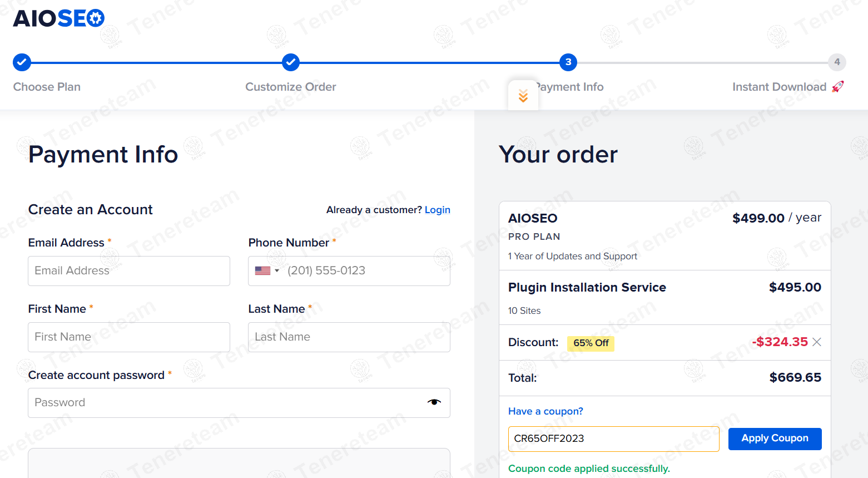This screenshot has height=478, width=868.
Task: Click the orange double-chevron down icon
Action: [x=523, y=96]
